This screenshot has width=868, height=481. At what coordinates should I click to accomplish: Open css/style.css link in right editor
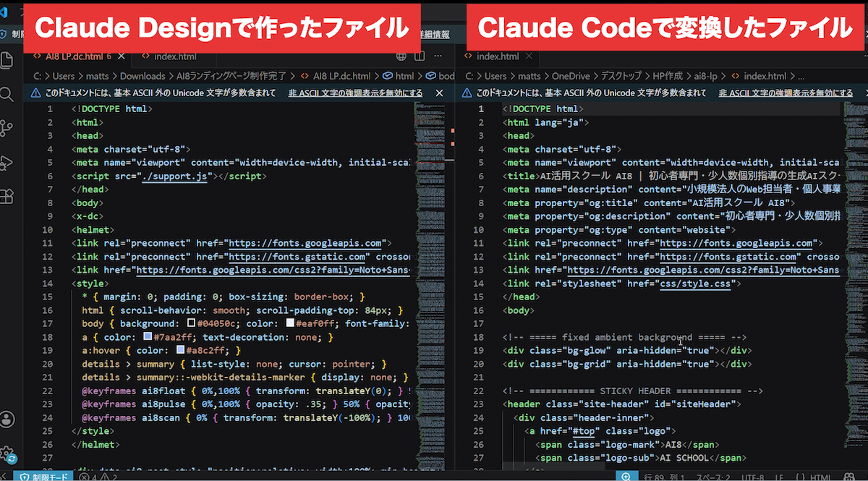pyautogui.click(x=696, y=284)
